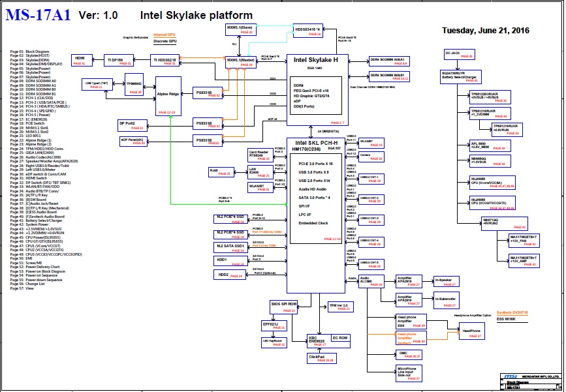Select the In-Subwoofer block
Viewport: 566px width, 392px height.
tap(447, 301)
